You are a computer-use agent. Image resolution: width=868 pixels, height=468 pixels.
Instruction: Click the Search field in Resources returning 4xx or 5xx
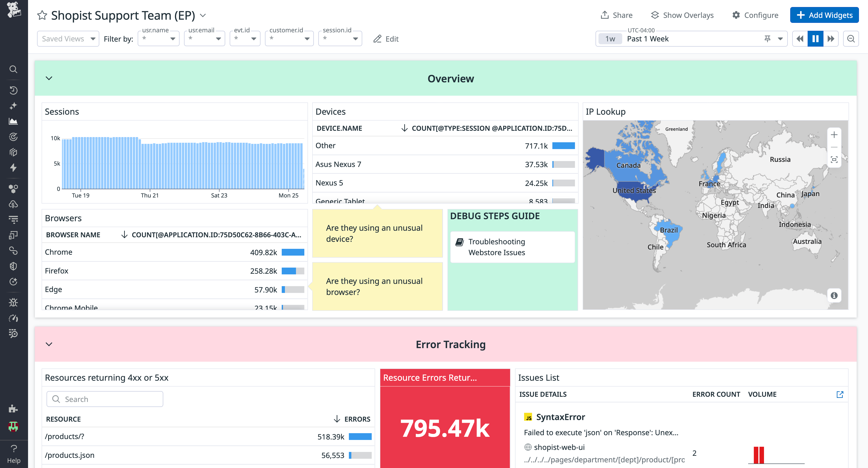104,399
